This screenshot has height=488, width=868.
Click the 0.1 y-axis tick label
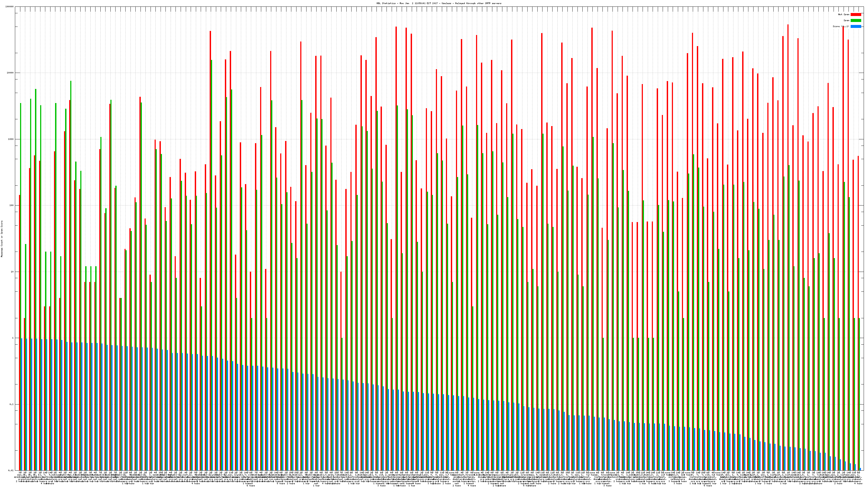[12, 404]
